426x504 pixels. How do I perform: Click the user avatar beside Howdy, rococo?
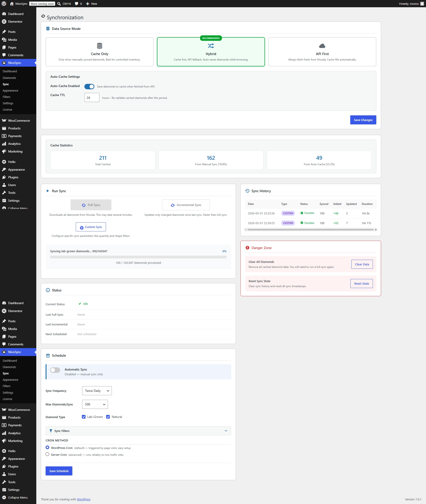tap(422, 4)
